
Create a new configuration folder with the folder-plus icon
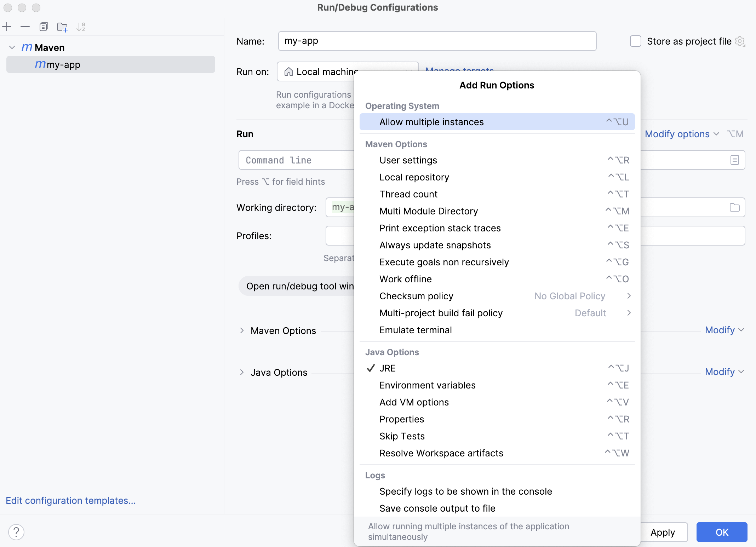(x=63, y=27)
